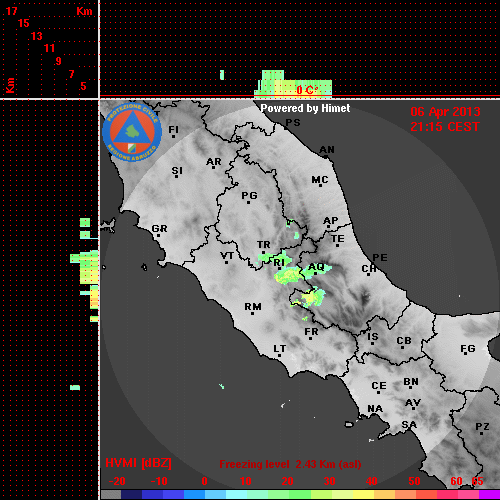The height and width of the screenshot is (500, 500).
Task: Click the BN city label
Action: [411, 382]
